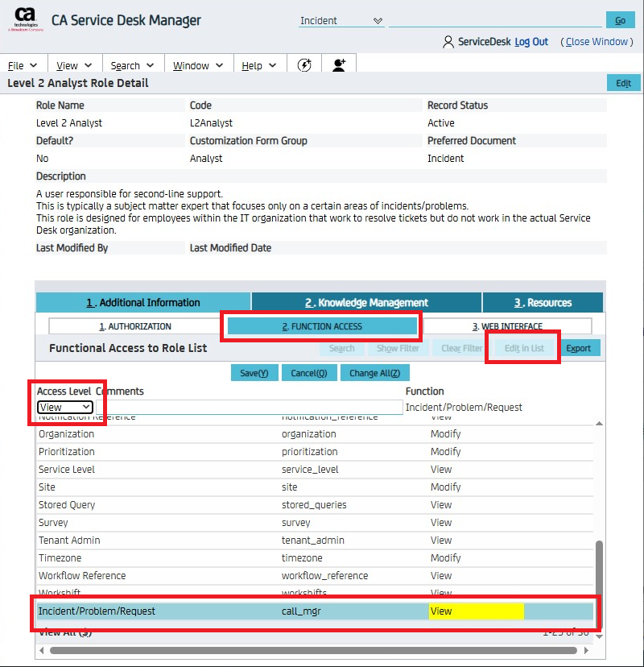
Task: Click the Log Out link
Action: pos(531,42)
